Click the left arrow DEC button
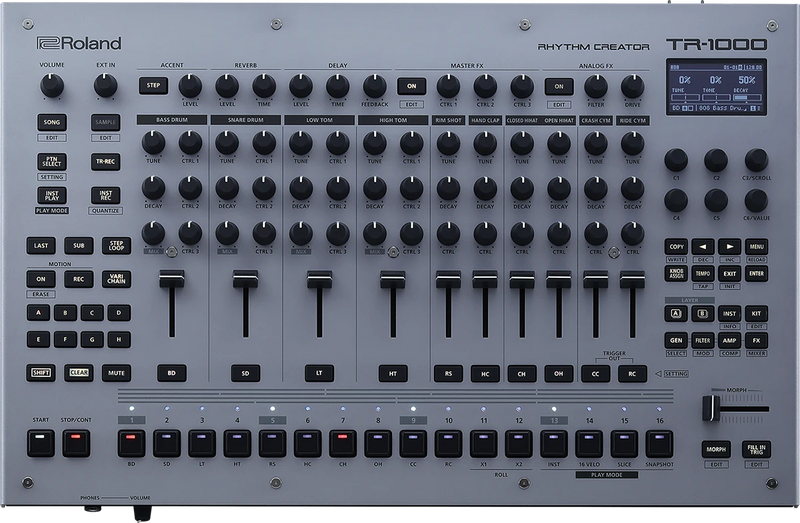Viewport: 800px width, 523px height. pyautogui.click(x=703, y=247)
